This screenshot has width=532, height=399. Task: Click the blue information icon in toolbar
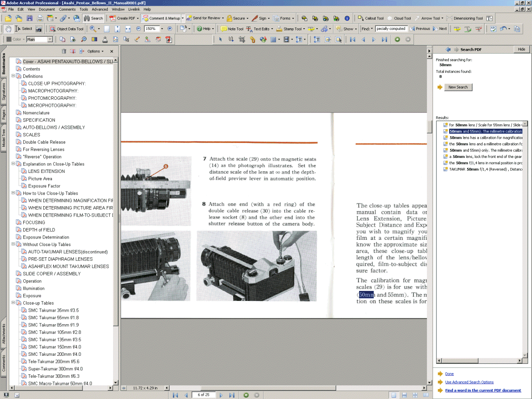click(x=347, y=18)
